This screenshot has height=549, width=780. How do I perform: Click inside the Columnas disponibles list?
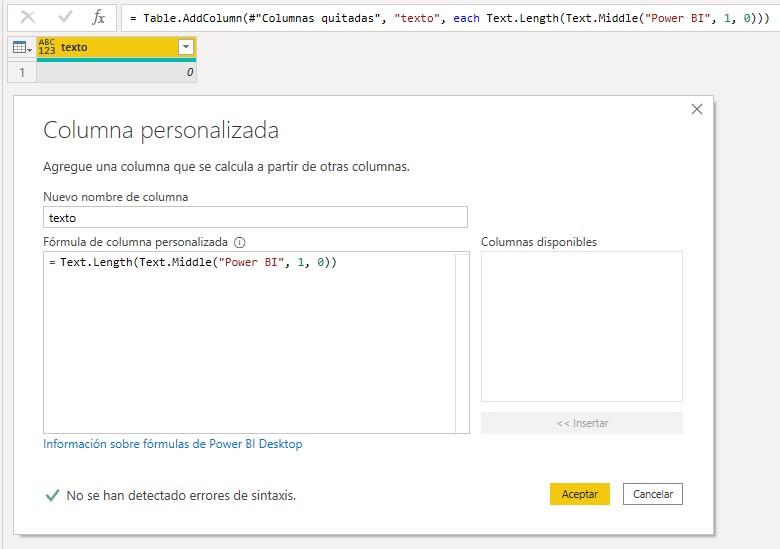point(581,325)
